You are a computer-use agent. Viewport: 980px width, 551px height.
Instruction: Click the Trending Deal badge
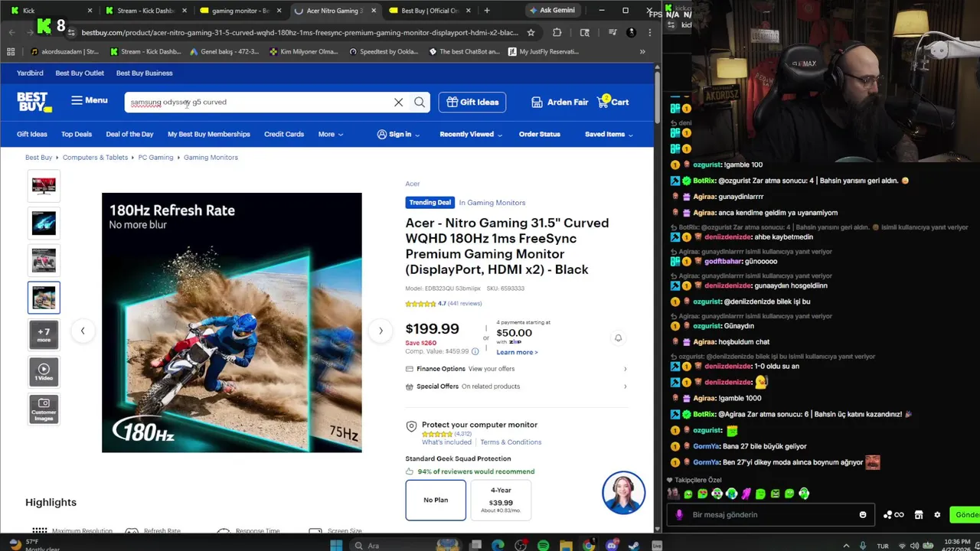pos(430,203)
